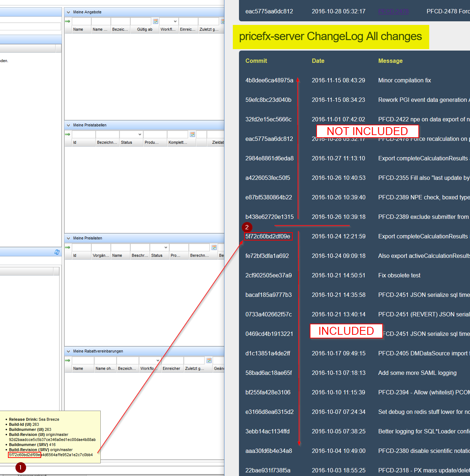The height and width of the screenshot is (476, 470).
Task: Sort by Gültig ab column header
Action: pos(144,30)
